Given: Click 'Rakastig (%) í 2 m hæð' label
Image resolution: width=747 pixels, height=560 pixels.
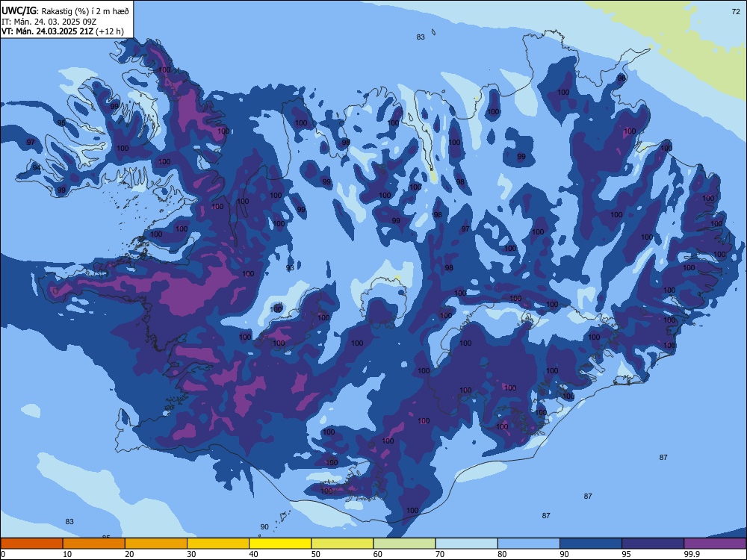Looking at the screenshot, I should click(x=85, y=11).
